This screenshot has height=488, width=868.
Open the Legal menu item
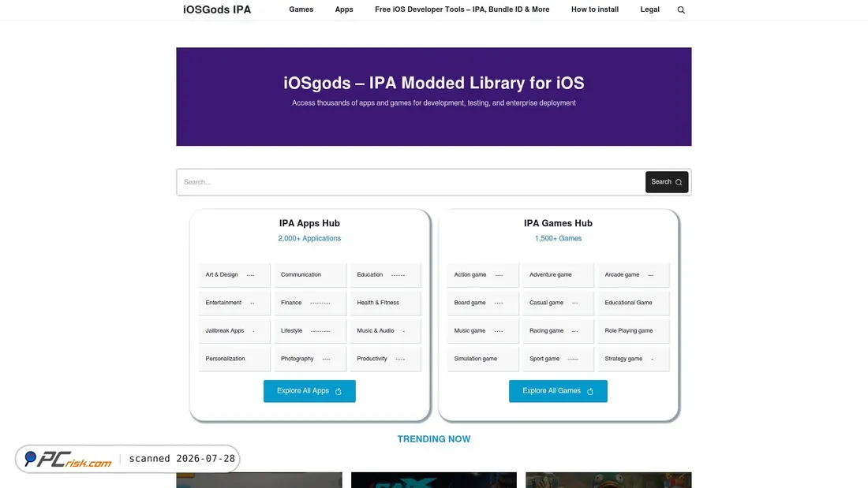pyautogui.click(x=650, y=9)
